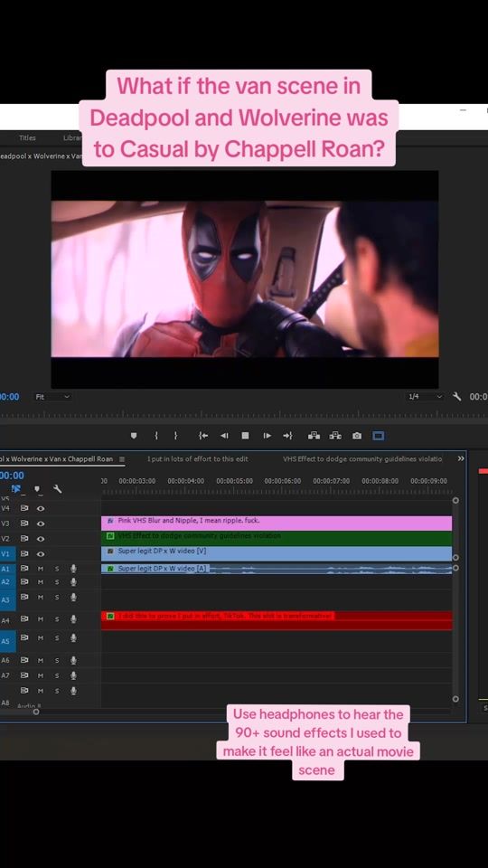The height and width of the screenshot is (868, 488).
Task: Toggle sync lock on track V1
Action: point(24,553)
